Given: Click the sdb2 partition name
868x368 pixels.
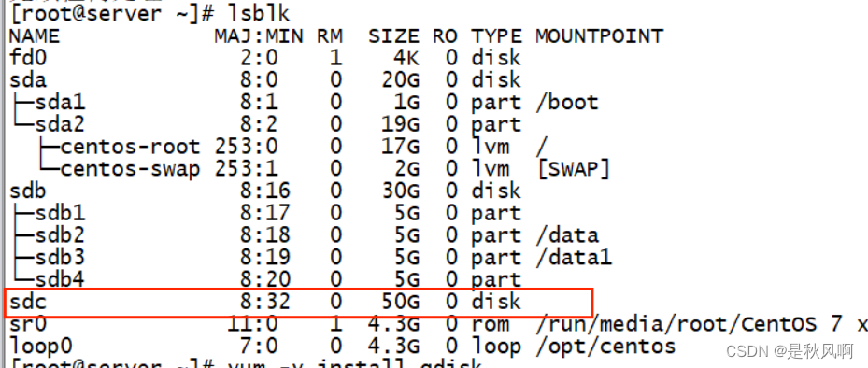Looking at the screenshot, I should [x=61, y=234].
